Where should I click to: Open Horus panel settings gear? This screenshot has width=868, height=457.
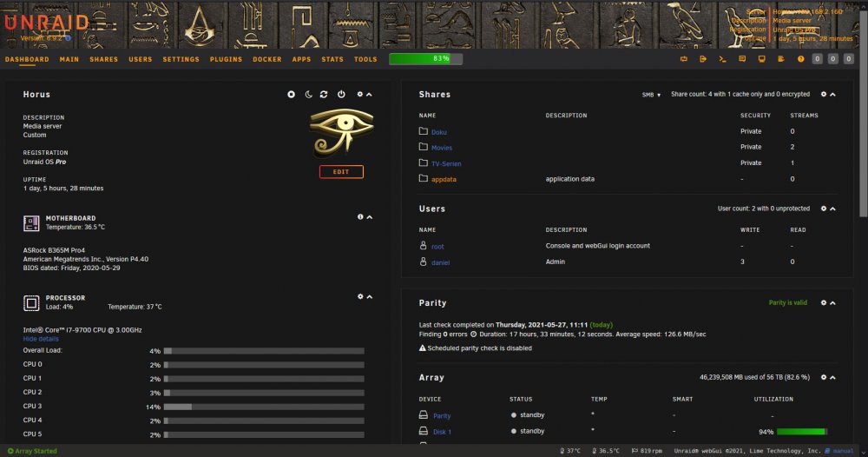point(360,94)
